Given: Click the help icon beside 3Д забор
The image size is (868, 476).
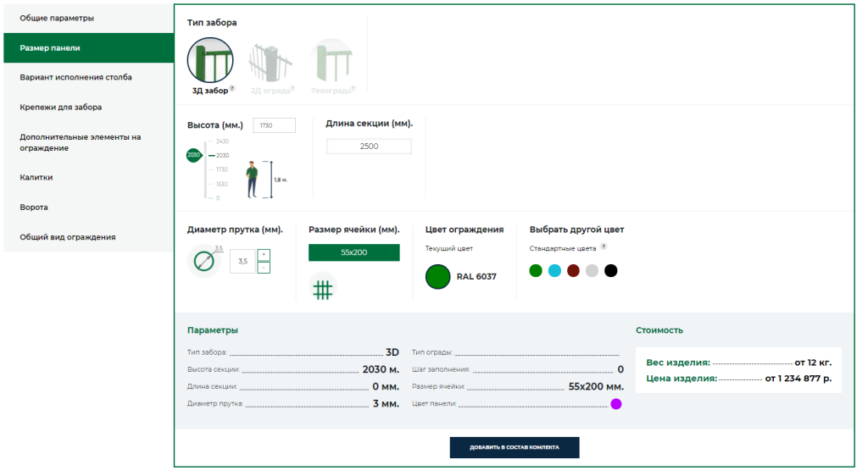Looking at the screenshot, I should pos(232,89).
